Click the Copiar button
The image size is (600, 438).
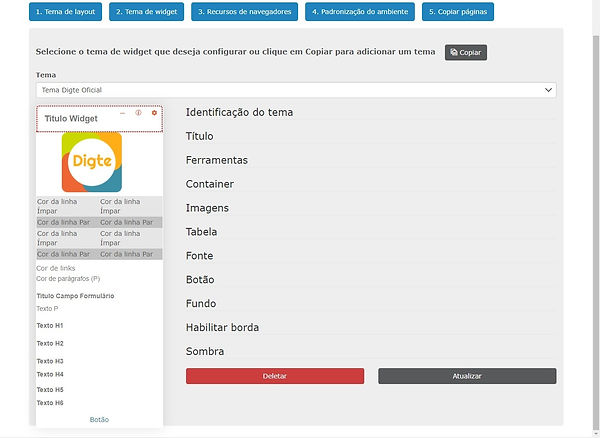466,52
